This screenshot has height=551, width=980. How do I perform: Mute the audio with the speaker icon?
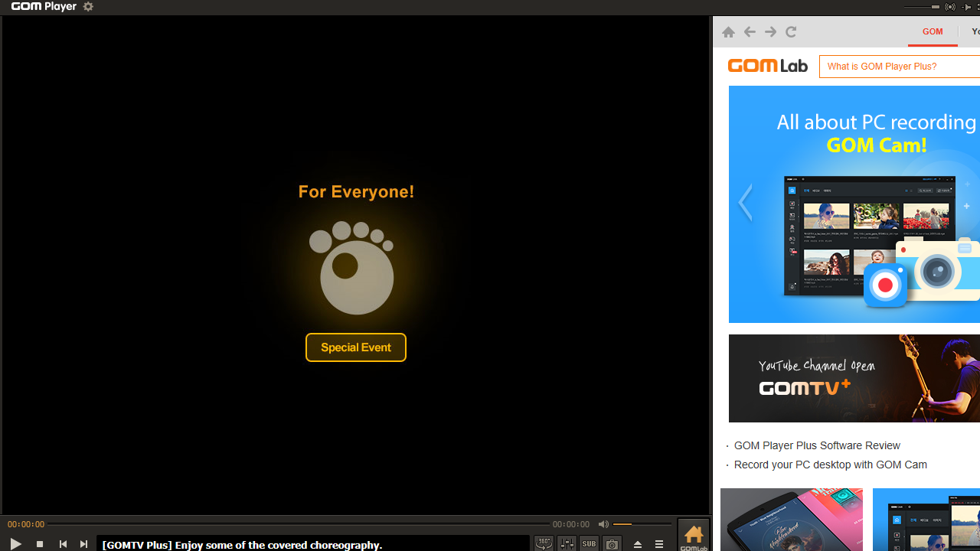[x=603, y=523]
